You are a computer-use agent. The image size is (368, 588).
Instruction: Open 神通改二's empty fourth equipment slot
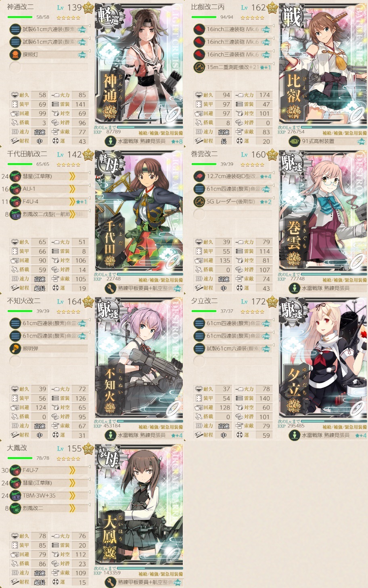point(48,67)
